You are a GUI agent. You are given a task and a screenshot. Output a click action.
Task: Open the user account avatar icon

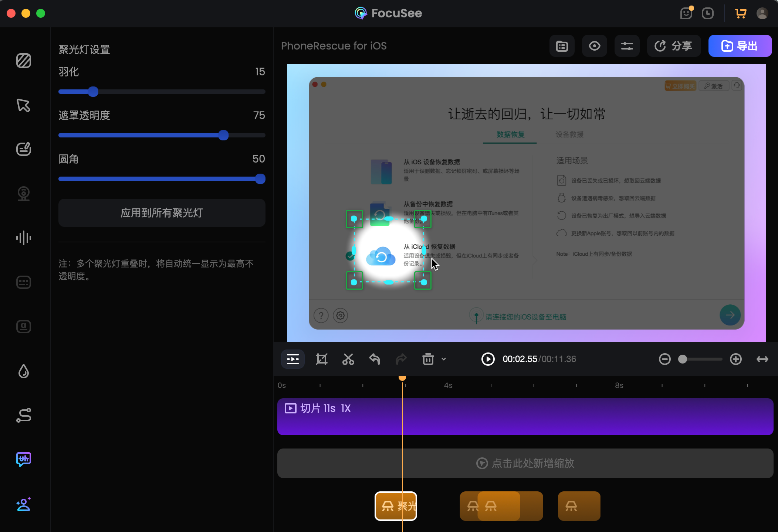click(x=762, y=13)
